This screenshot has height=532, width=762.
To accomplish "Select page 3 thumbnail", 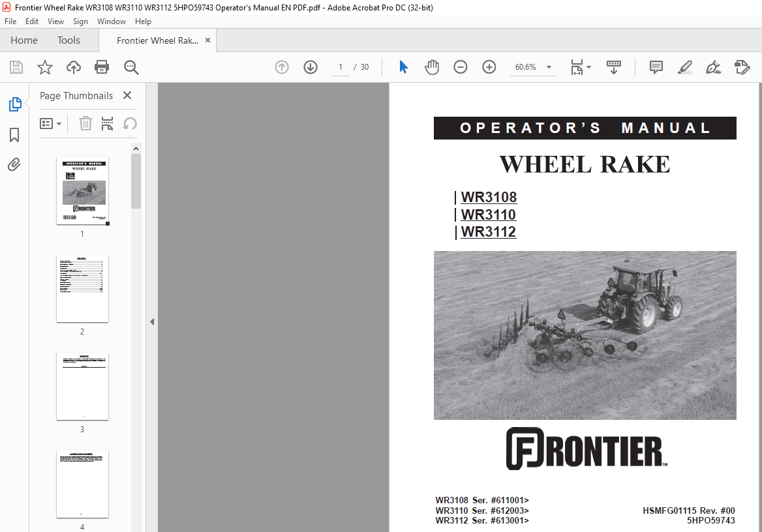I will [x=83, y=386].
